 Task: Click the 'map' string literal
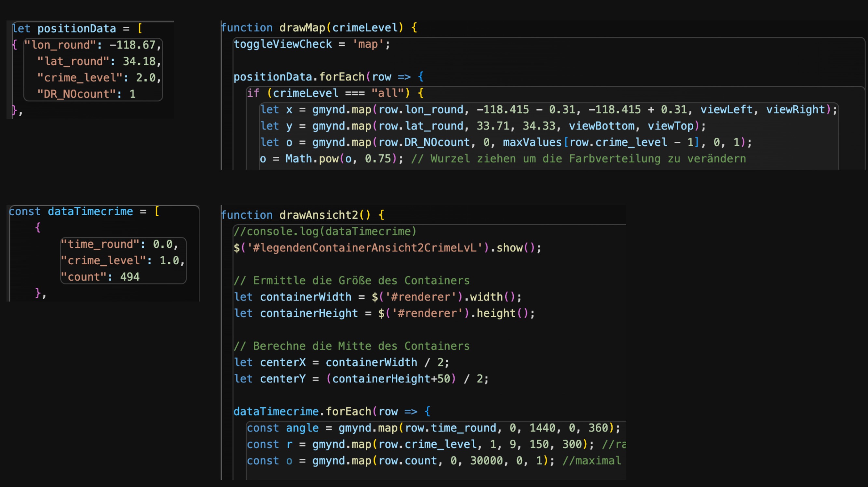coord(368,44)
